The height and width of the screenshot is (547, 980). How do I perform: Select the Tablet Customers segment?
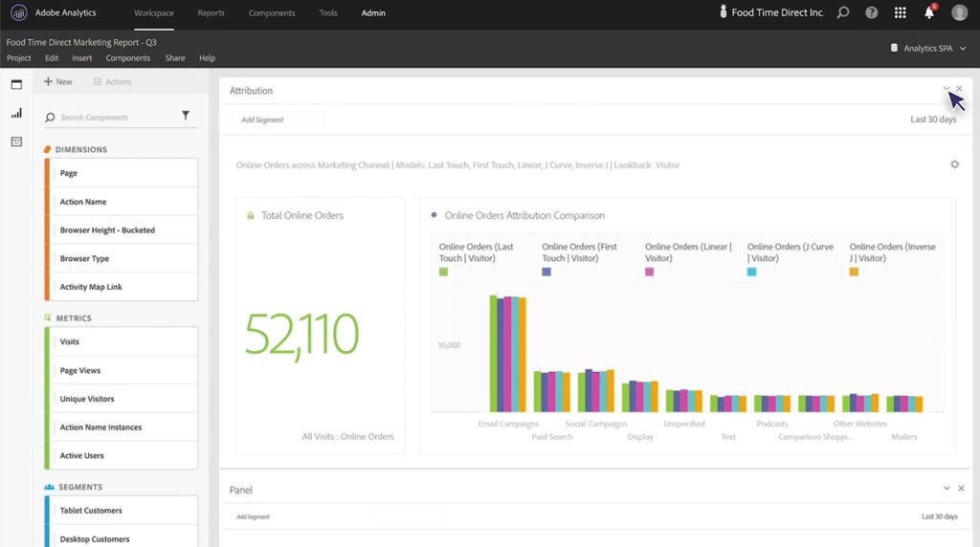tap(122, 510)
